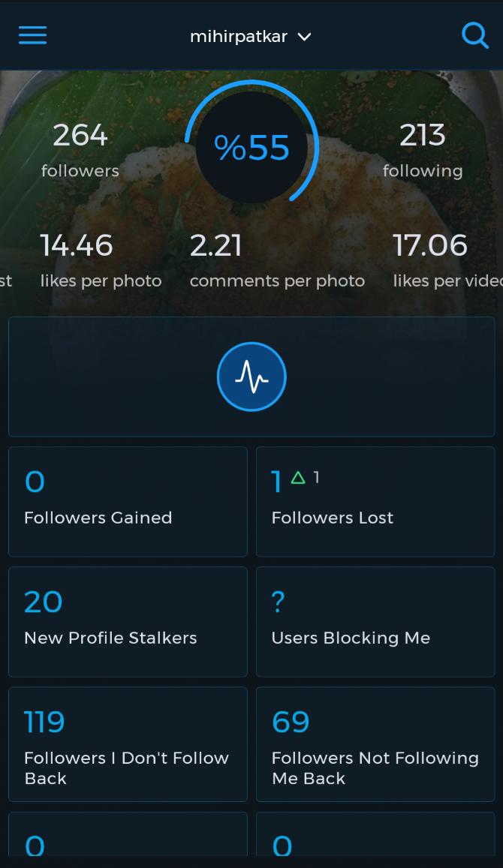Check Users Blocking Me
Image resolution: width=503 pixels, height=868 pixels.
[x=375, y=621]
